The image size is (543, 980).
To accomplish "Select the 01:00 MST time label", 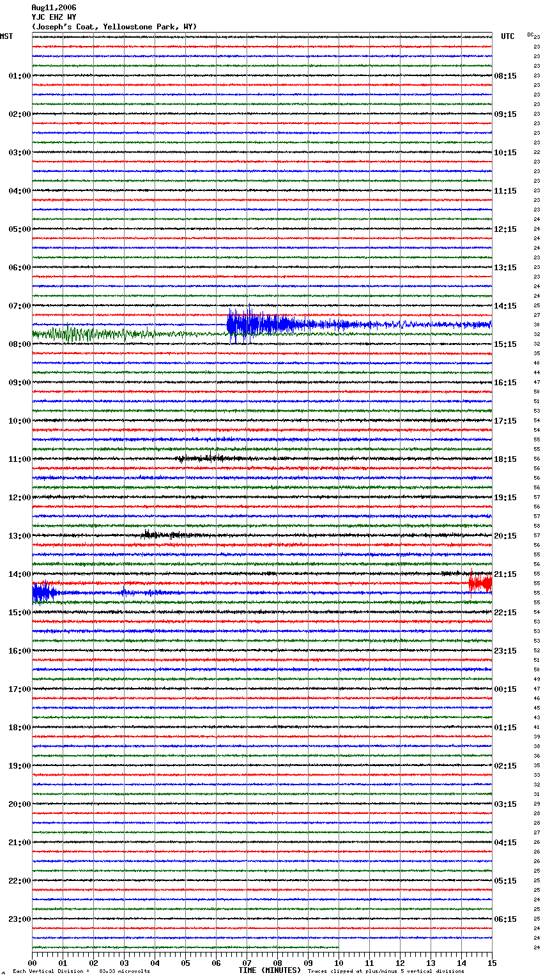I will (19, 76).
